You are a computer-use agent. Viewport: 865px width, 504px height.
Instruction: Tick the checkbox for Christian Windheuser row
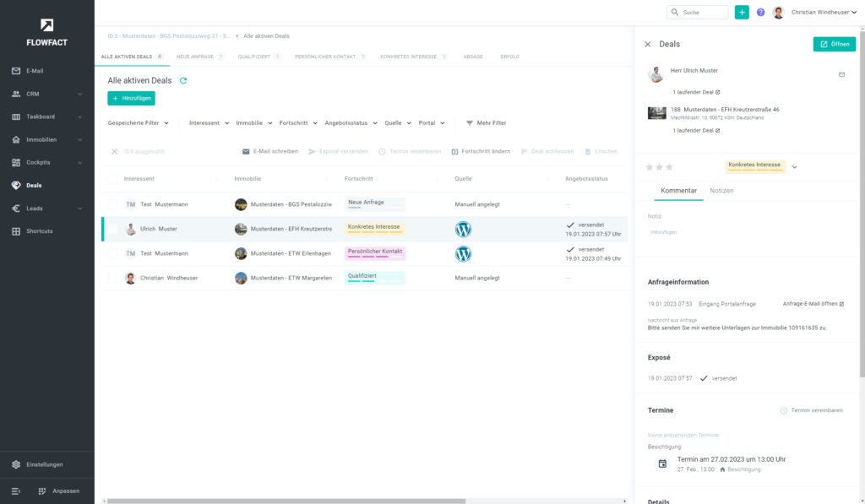112,278
